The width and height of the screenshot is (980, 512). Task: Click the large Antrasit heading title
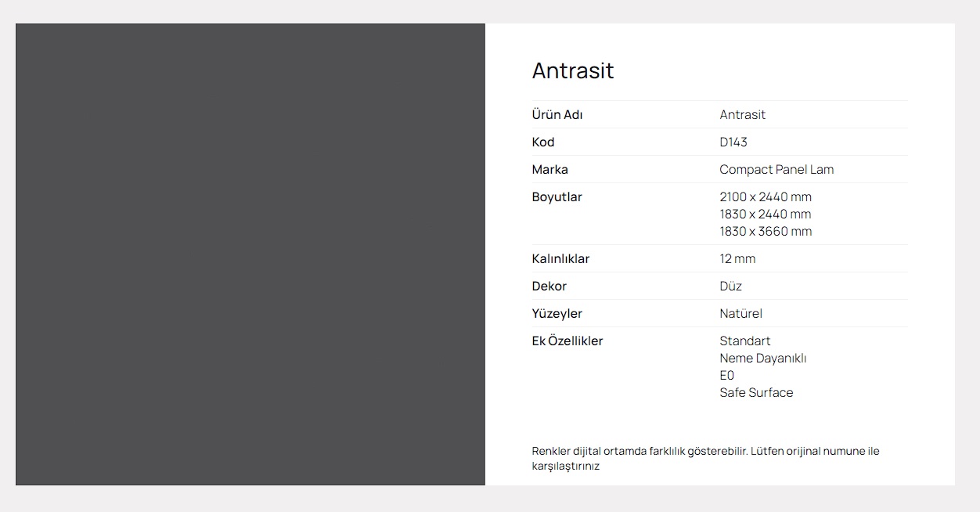pos(573,70)
